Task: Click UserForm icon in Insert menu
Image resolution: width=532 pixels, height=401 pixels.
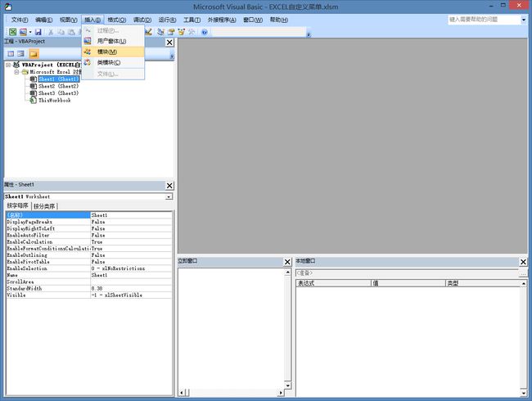Action: click(88, 41)
